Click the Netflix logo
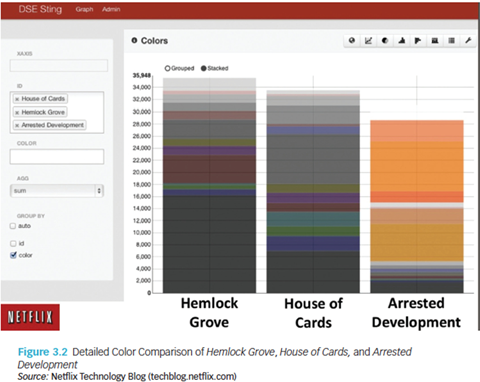Image resolution: width=480 pixels, height=382 pixels. (30, 317)
